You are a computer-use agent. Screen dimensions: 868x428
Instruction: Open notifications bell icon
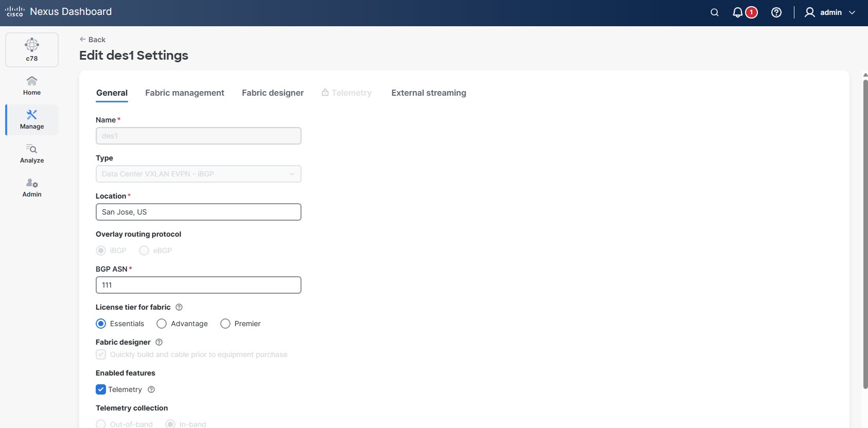point(737,12)
